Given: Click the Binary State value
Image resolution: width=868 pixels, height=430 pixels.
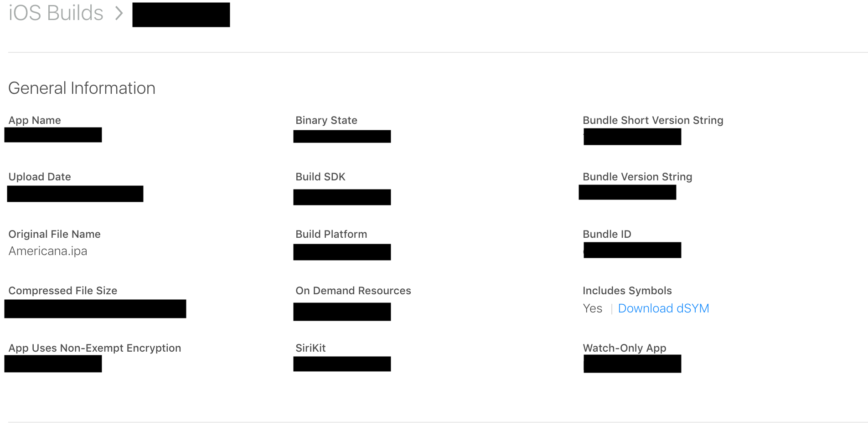Looking at the screenshot, I should [341, 136].
